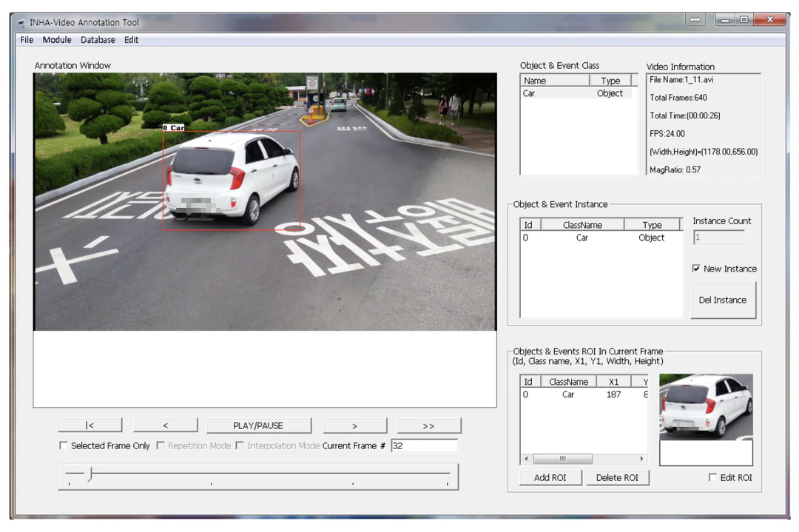Click the fast-forward >> button

[x=428, y=425]
